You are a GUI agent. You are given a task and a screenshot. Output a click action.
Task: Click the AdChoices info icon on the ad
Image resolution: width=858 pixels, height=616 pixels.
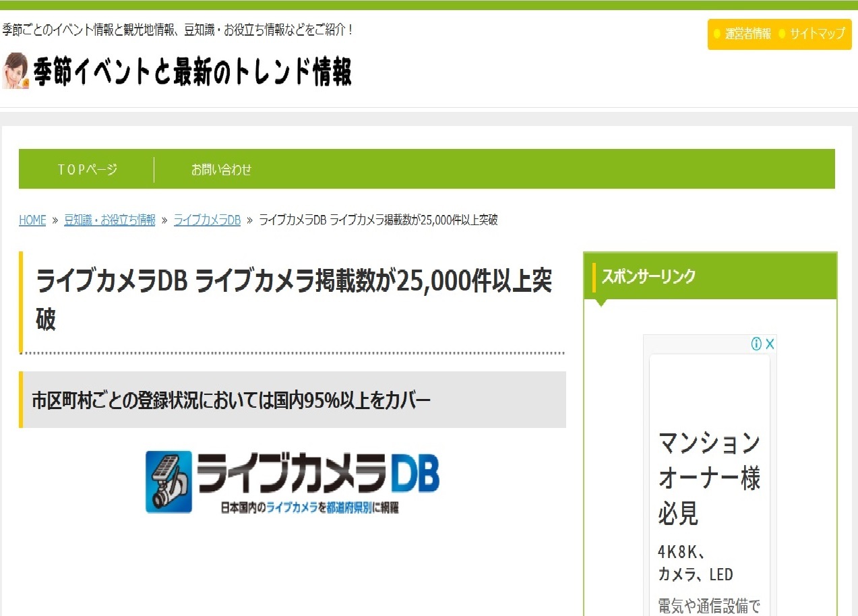(756, 344)
